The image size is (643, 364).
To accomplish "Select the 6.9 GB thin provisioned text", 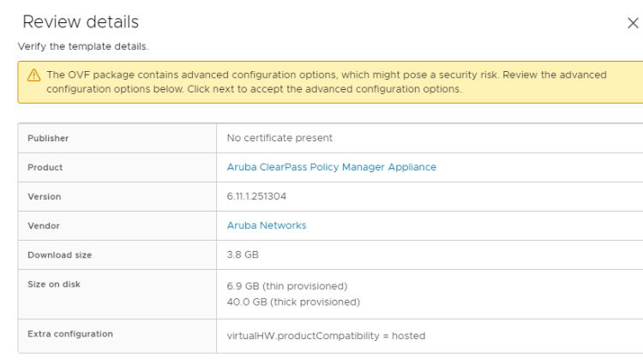I will 286,285.
